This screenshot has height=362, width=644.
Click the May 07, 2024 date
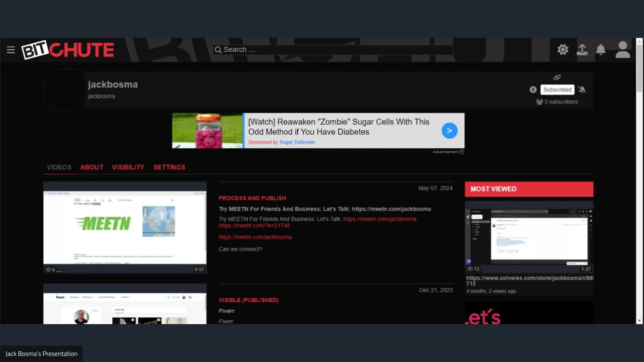click(435, 188)
